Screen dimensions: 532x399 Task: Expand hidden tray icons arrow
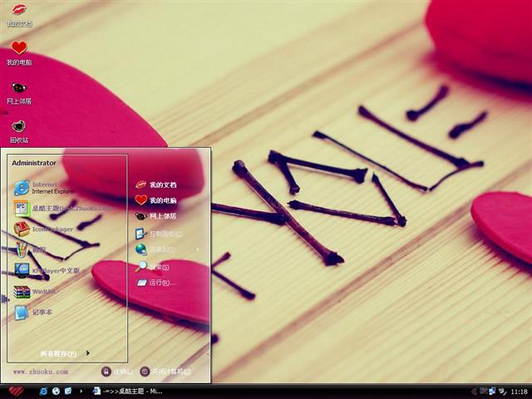[x=475, y=392]
